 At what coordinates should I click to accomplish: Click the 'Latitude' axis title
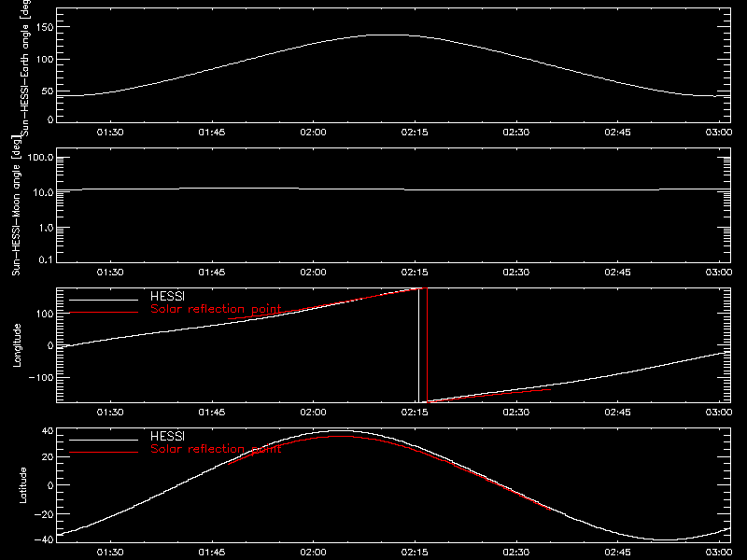(22, 485)
